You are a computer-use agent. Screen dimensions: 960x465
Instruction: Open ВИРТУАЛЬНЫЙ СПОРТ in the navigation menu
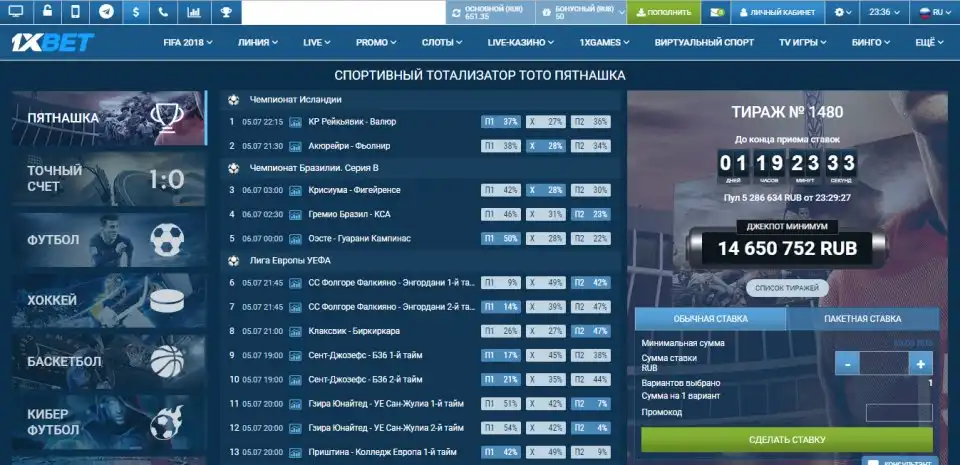pyautogui.click(x=704, y=43)
